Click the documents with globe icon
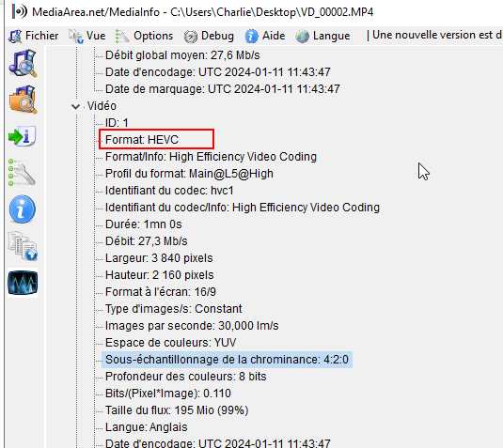Viewport: 503px width, 448px height. pos(23,246)
